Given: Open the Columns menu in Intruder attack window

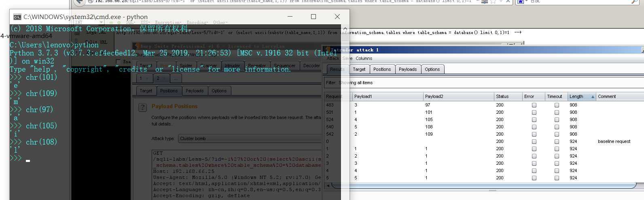Looking at the screenshot, I should tap(364, 58).
